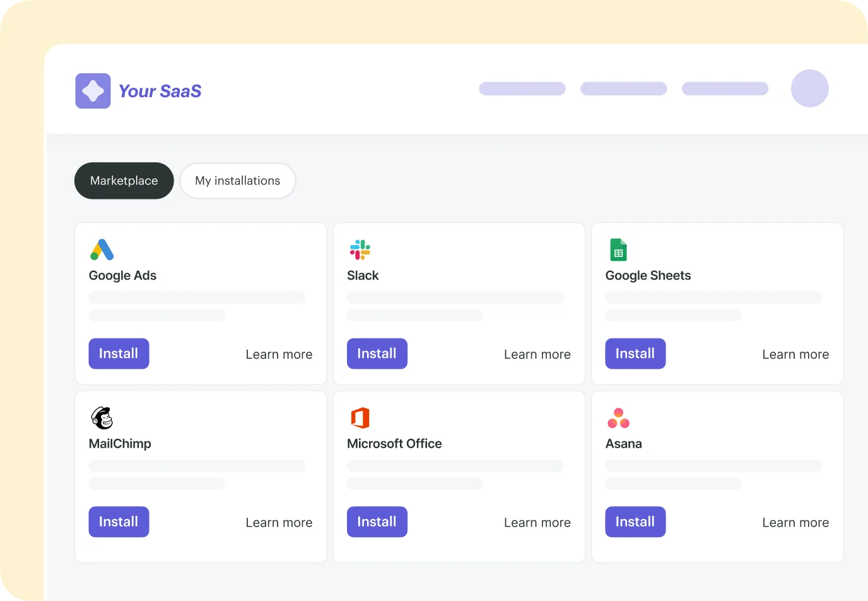868x601 pixels.
Task: Click the Slack logo icon
Action: coord(360,250)
